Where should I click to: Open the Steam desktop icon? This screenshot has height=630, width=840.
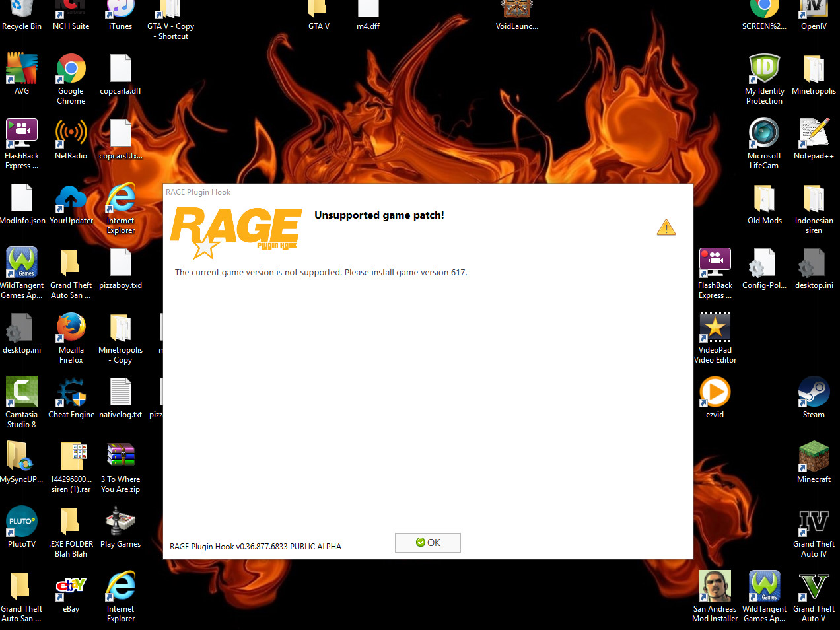click(814, 398)
